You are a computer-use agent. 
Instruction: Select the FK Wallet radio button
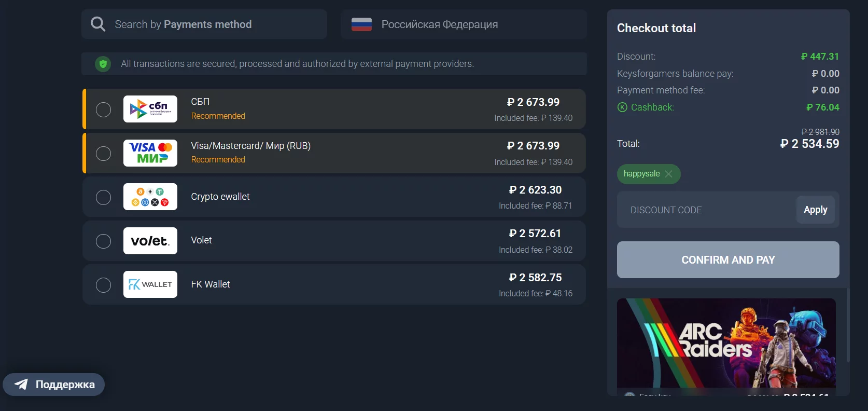104,285
